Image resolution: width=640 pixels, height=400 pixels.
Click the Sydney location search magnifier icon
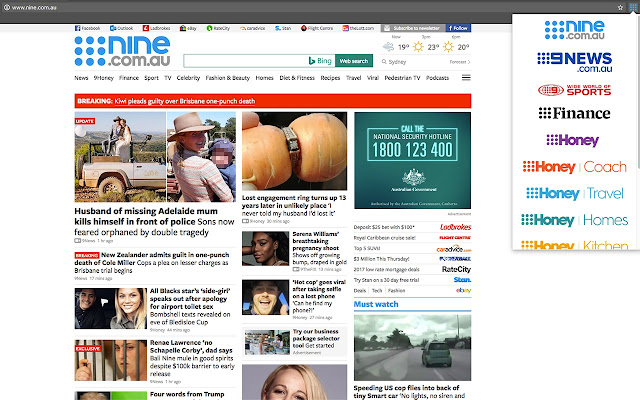pos(384,62)
